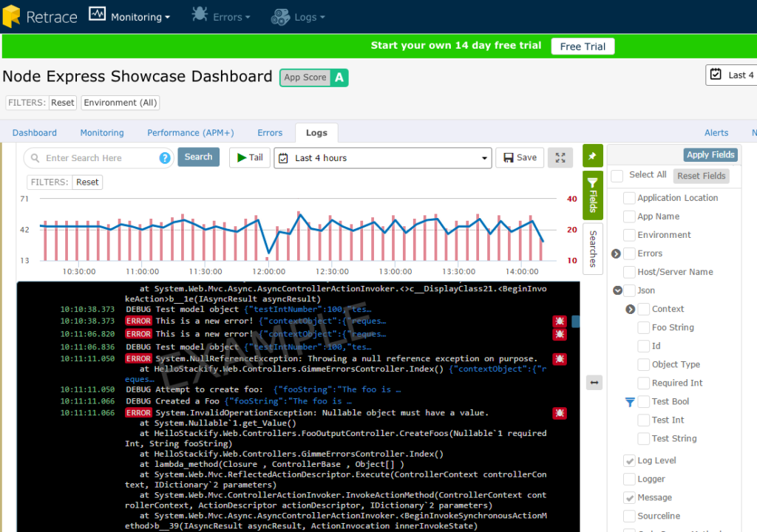
Task: Check the App Name field checkbox
Action: (629, 216)
